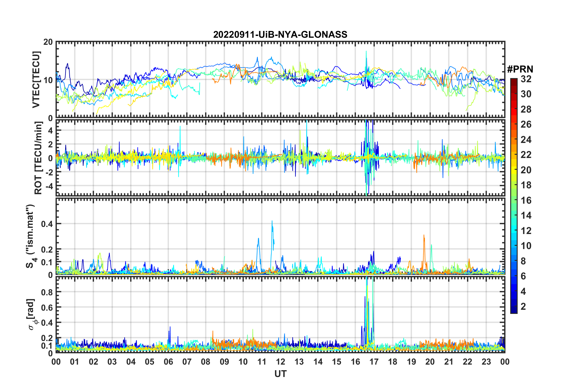Select x-axis hour tick 15
The width and height of the screenshot is (561, 392).
point(337,362)
